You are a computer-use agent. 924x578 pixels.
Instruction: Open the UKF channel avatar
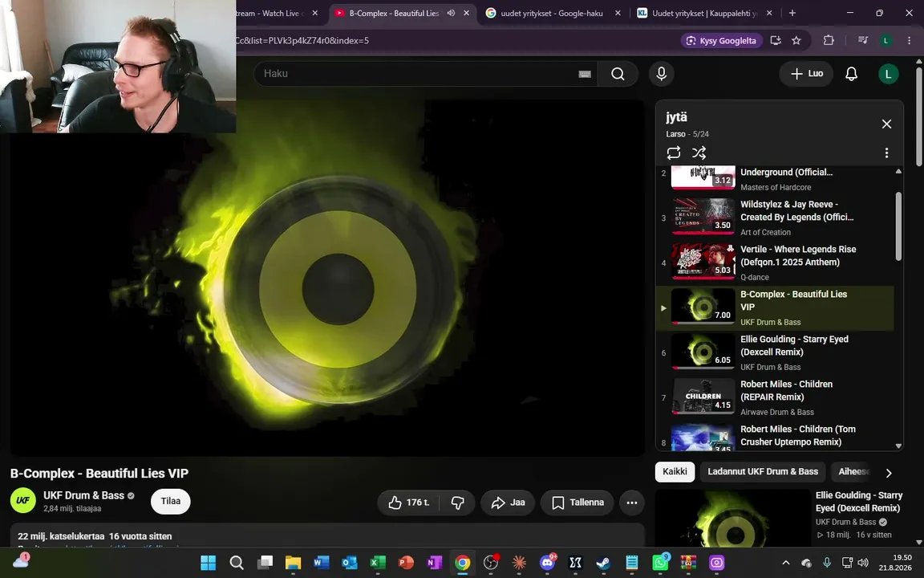coord(23,501)
